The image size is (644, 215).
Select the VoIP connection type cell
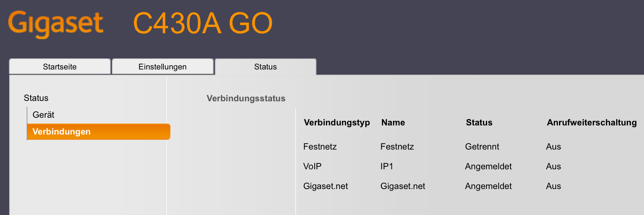coord(312,166)
